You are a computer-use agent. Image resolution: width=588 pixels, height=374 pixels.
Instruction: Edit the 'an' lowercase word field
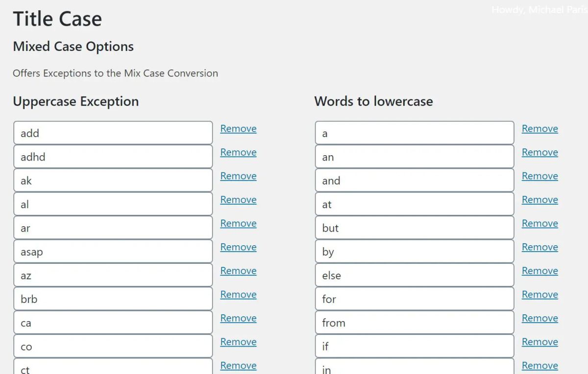(414, 157)
